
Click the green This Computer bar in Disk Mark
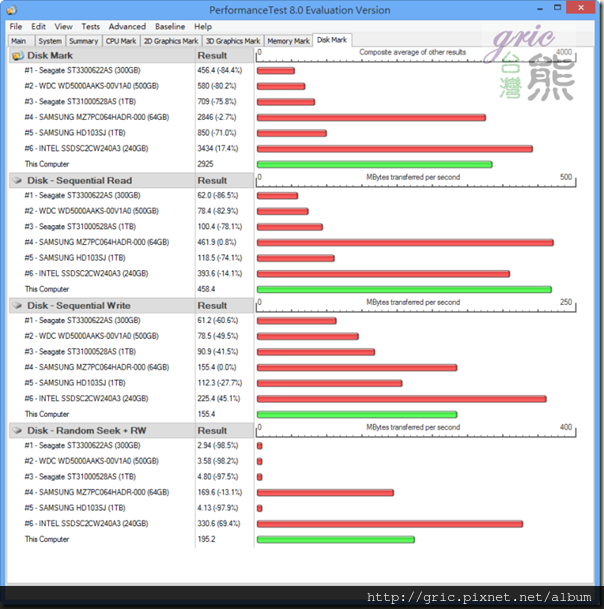point(374,165)
